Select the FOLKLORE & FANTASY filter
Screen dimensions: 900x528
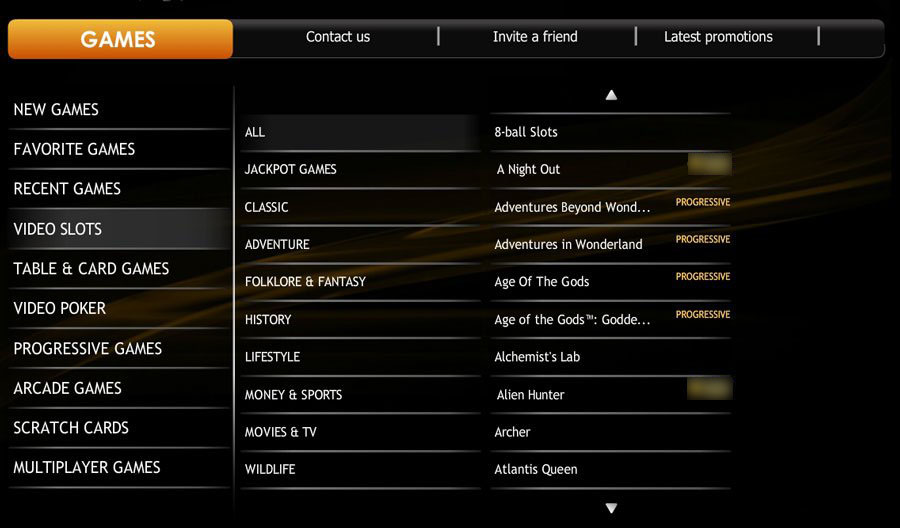pyautogui.click(x=305, y=282)
